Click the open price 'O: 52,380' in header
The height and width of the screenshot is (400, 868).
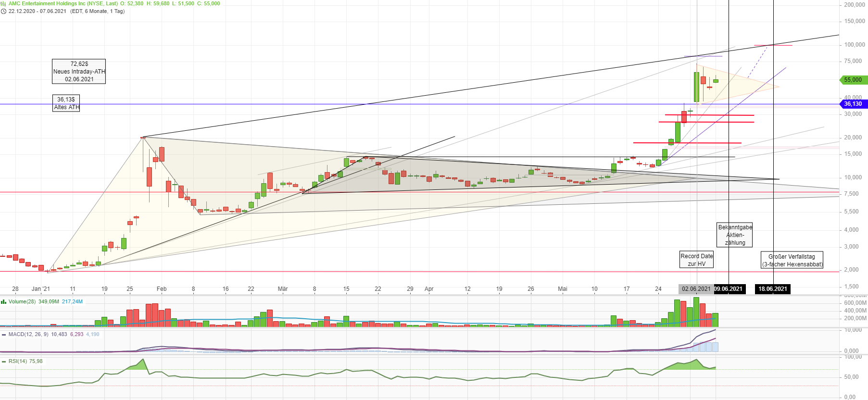click(x=132, y=3)
